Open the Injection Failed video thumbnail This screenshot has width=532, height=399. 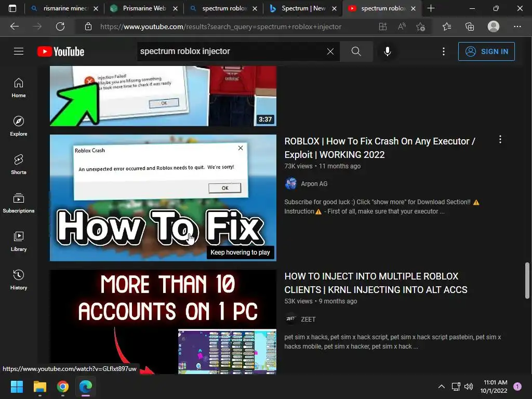pos(163,96)
